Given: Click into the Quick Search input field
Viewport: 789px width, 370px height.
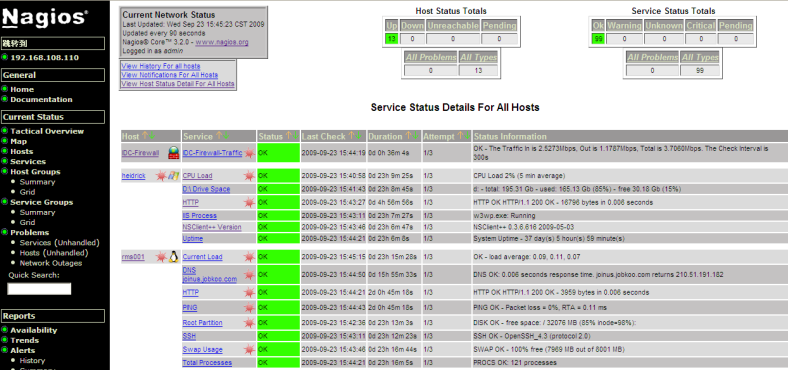Looking at the screenshot, I should point(39,288).
